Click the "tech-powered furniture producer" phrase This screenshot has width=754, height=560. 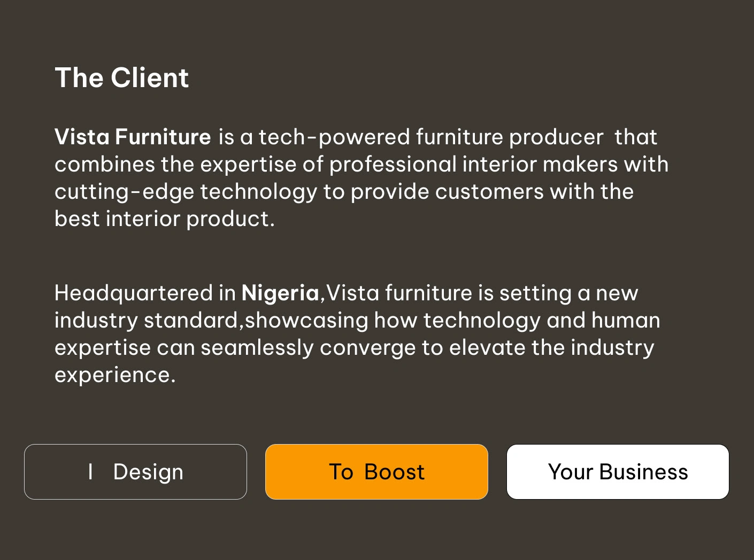pyautogui.click(x=431, y=137)
